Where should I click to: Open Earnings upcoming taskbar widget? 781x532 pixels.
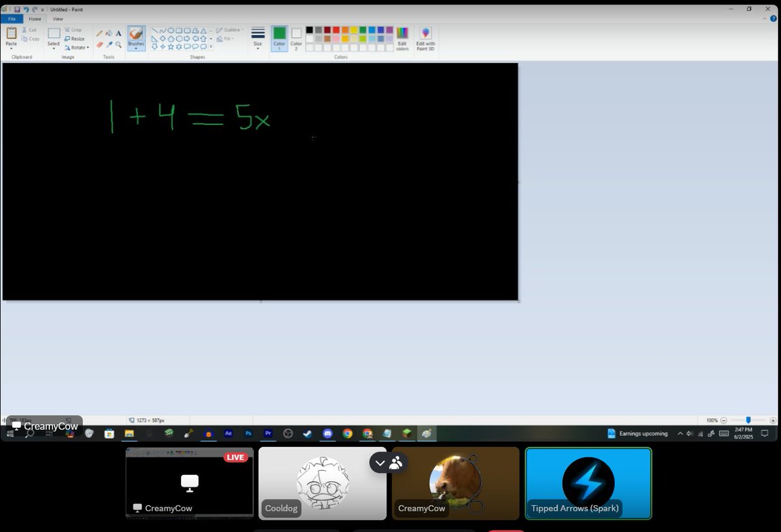point(637,433)
